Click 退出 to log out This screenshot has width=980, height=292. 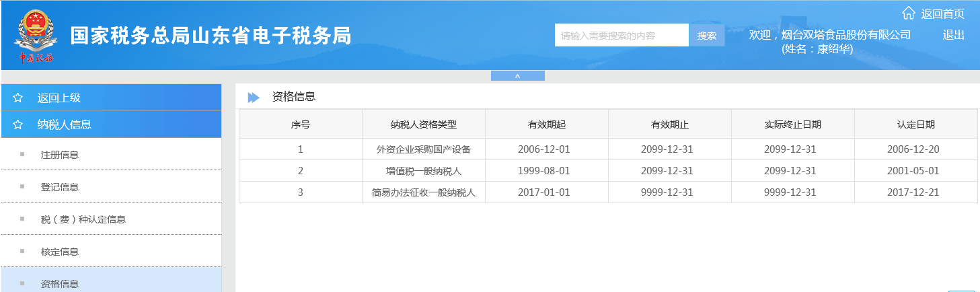pos(953,35)
